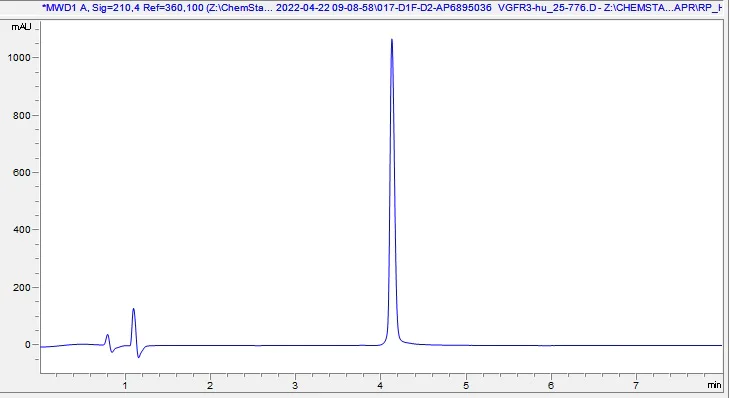Click the chromatogram signal header text
Screen dimensions: 730x398
click(382, 7)
